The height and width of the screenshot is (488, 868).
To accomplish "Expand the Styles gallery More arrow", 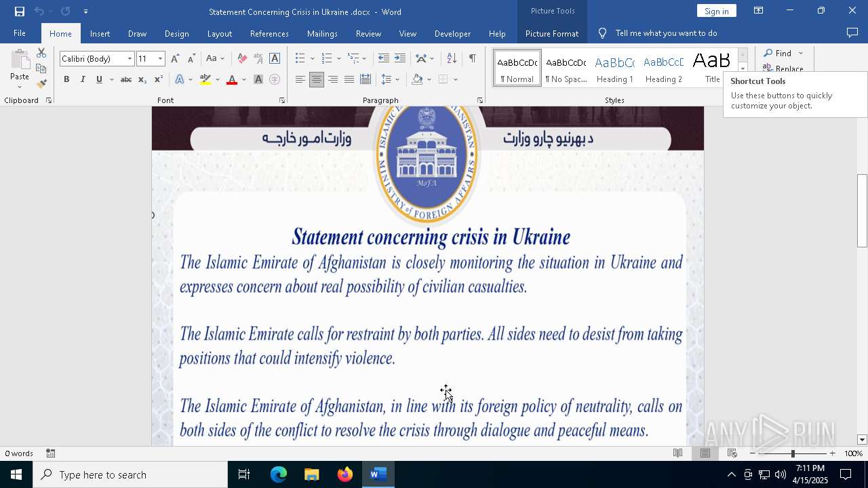I will point(743,68).
